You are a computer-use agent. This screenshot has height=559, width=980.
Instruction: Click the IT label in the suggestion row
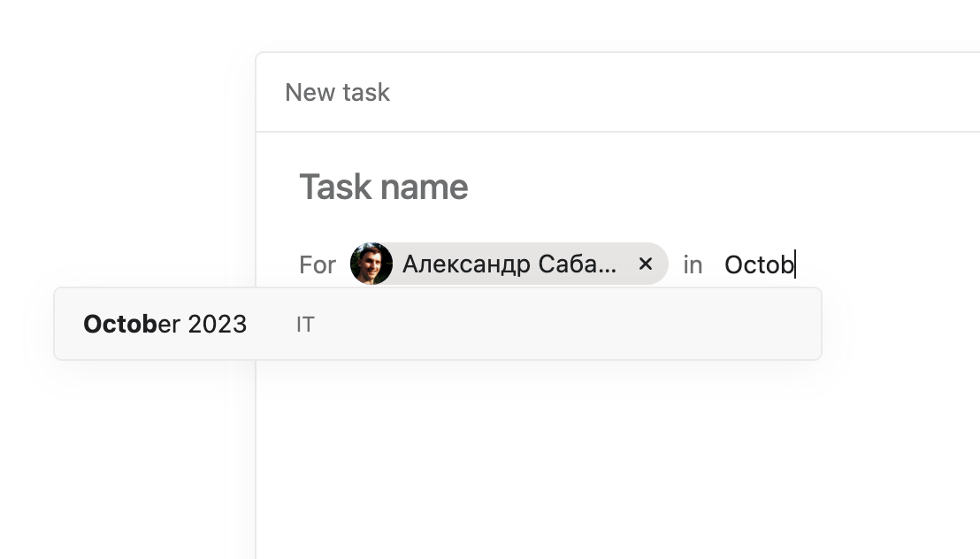pos(305,325)
